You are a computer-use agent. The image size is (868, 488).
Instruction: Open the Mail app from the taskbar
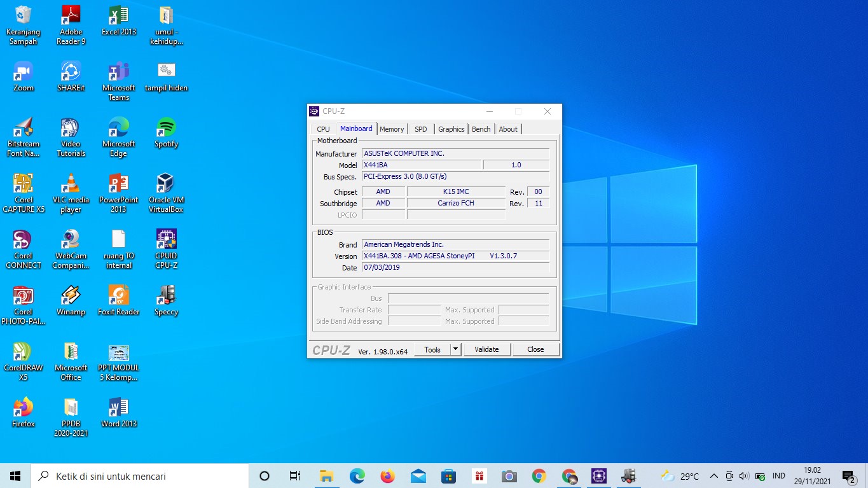coord(418,476)
